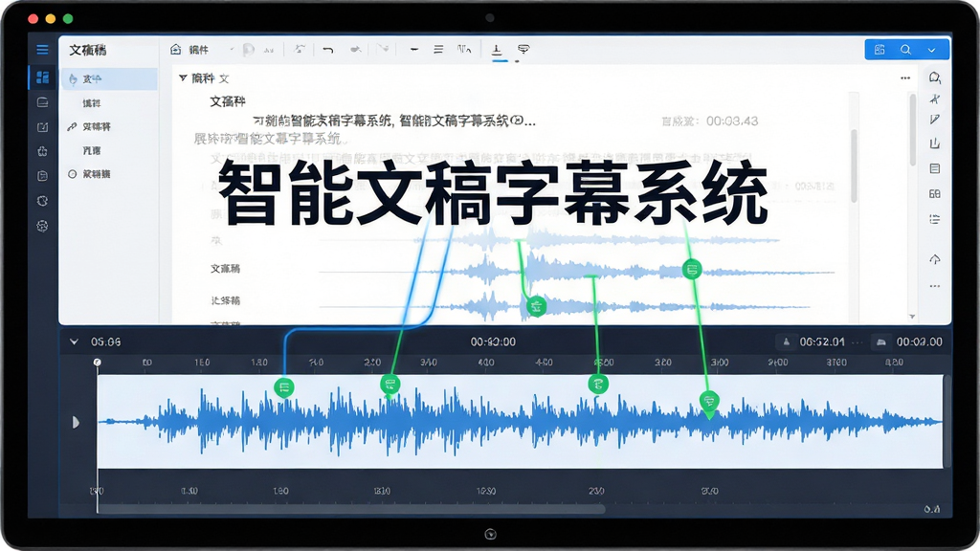Click the three-line list icon in toolbar

point(438,50)
